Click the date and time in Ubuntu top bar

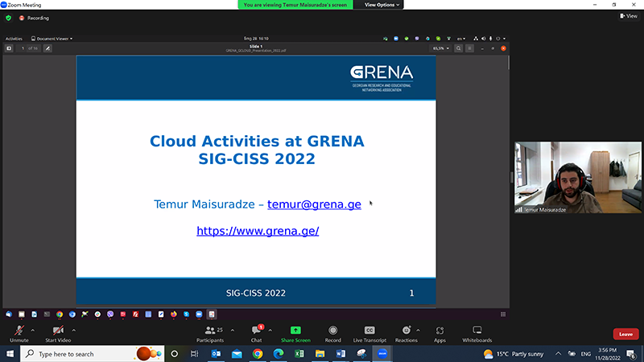click(x=256, y=39)
